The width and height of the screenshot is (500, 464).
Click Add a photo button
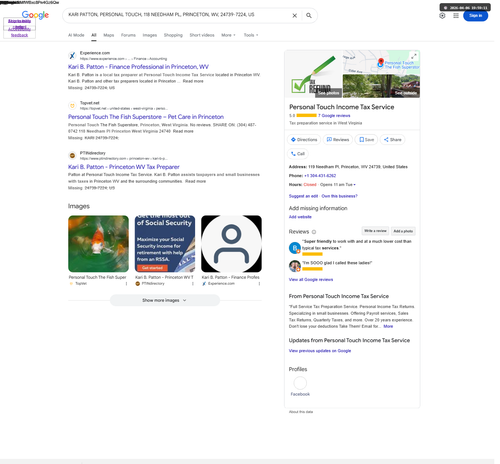[403, 231]
